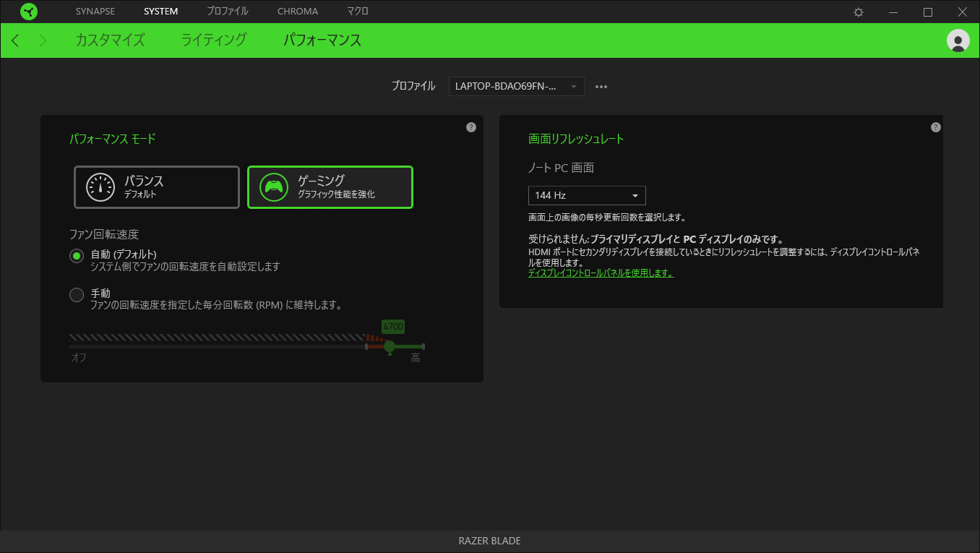This screenshot has width=980, height=553.
Task: Open the profile dropdown LAPTOP-BDAO69FN
Action: [x=517, y=86]
